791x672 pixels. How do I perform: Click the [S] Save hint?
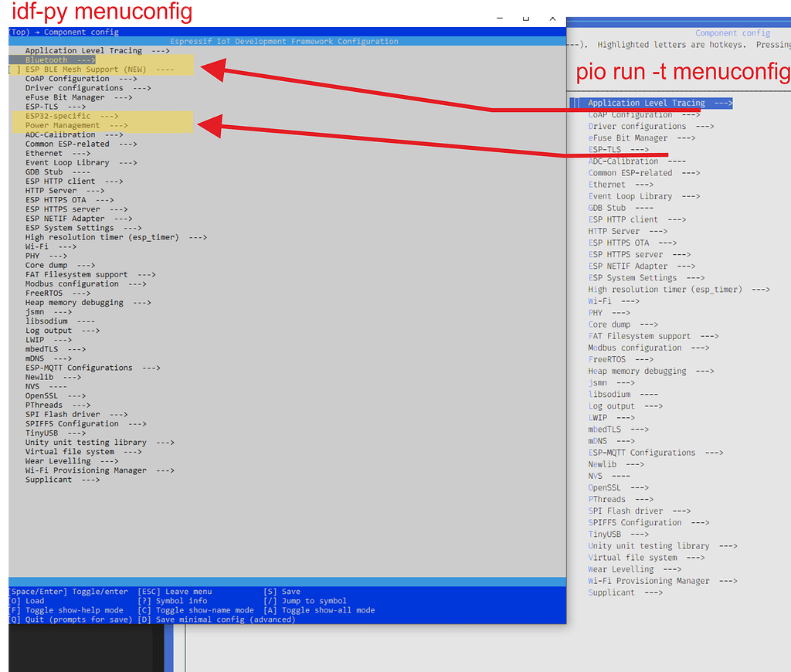click(282, 592)
